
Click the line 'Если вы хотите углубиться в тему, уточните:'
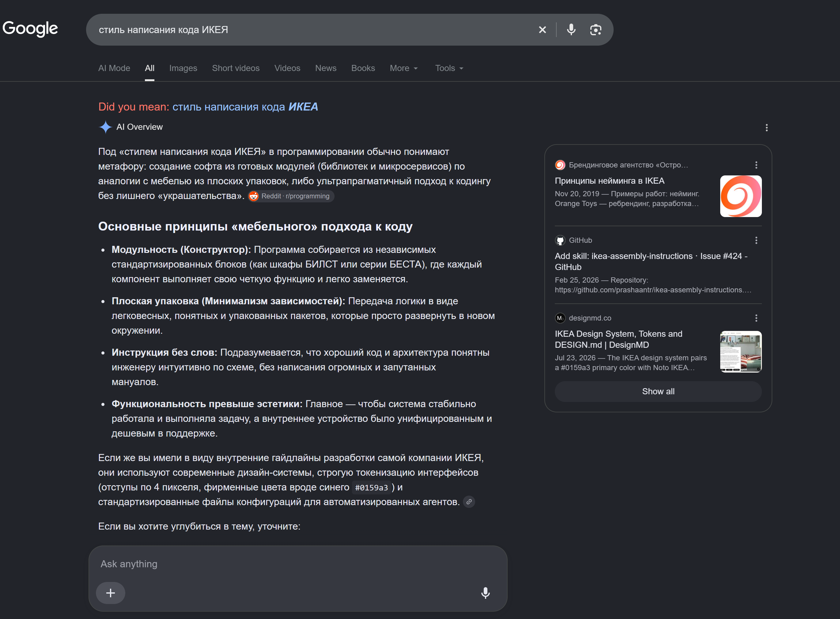pyautogui.click(x=199, y=527)
